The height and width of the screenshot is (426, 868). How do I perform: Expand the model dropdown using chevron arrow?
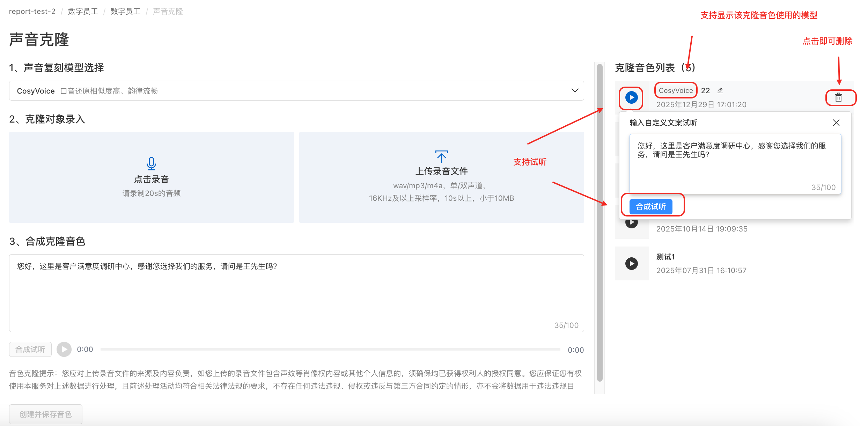point(575,90)
